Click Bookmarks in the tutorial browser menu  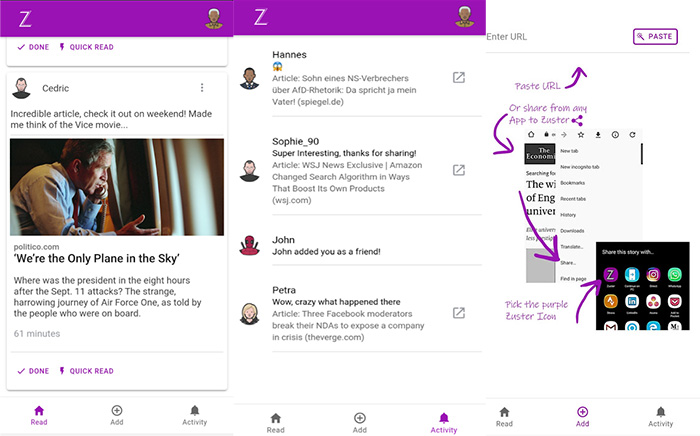[x=573, y=183]
